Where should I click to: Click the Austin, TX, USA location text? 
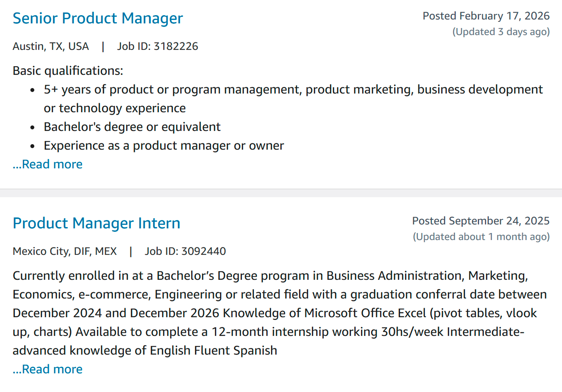click(51, 47)
